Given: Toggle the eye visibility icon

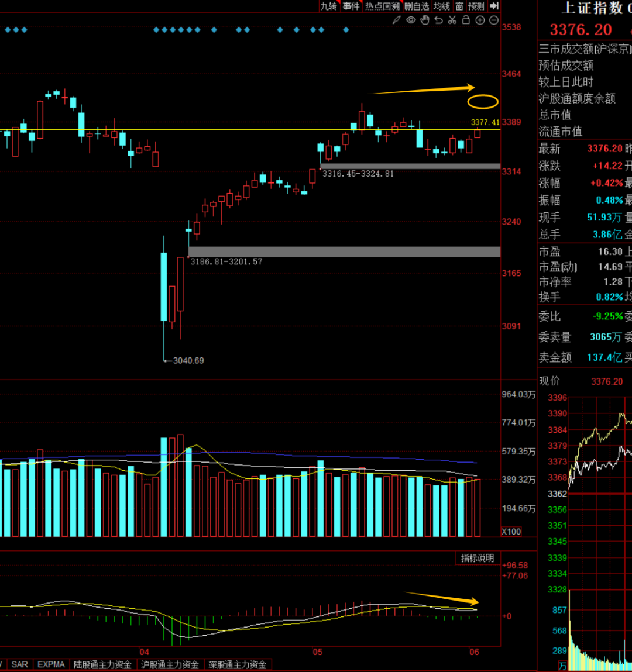Looking at the screenshot, I should 411,20.
